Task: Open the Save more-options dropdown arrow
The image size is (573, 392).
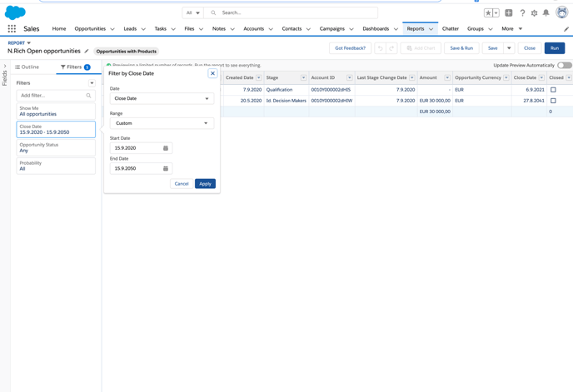Action: tap(509, 48)
